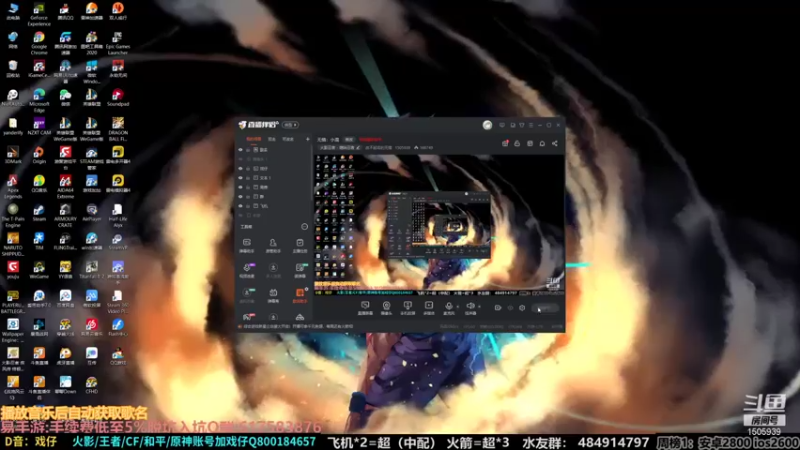This screenshot has height=450, width=800.
Task: Open the person-shaped tool in the toolbox's top row
Action: pos(273,245)
